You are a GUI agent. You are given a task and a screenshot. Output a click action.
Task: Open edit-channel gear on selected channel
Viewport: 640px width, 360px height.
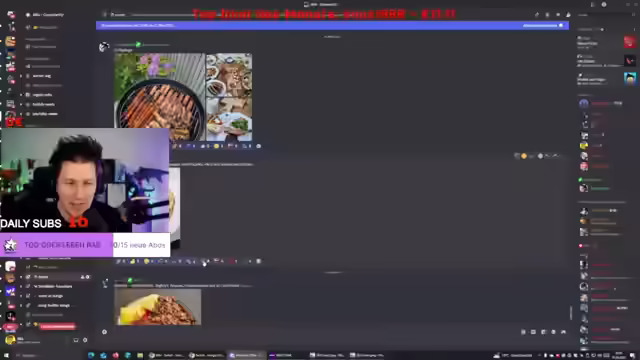pyautogui.click(x=88, y=277)
